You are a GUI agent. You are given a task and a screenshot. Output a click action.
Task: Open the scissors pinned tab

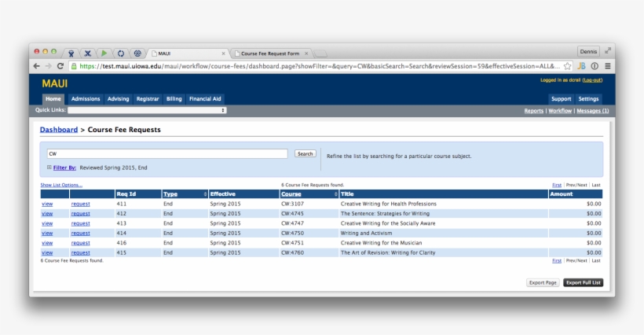coord(88,53)
